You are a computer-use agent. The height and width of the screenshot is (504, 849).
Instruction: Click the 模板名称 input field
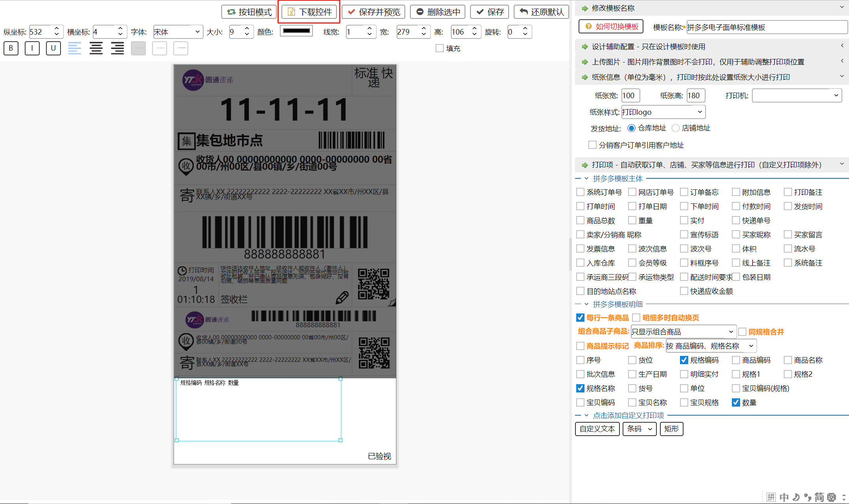click(x=767, y=27)
